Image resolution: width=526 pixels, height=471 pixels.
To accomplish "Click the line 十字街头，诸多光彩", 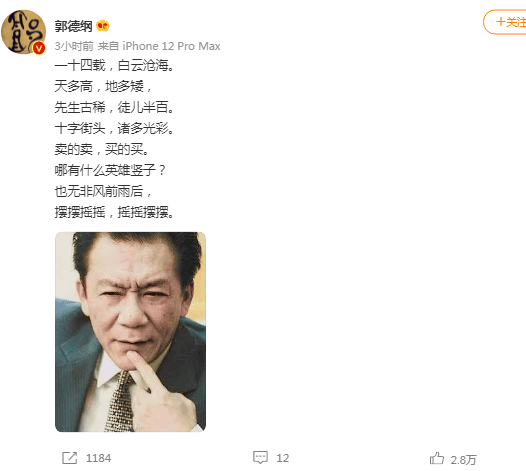I will [x=114, y=128].
